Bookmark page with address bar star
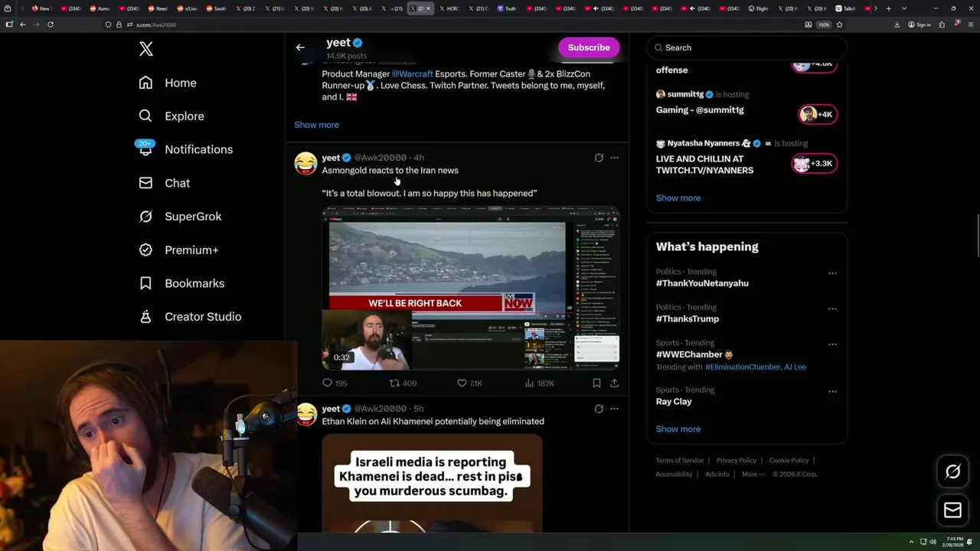 pos(839,24)
